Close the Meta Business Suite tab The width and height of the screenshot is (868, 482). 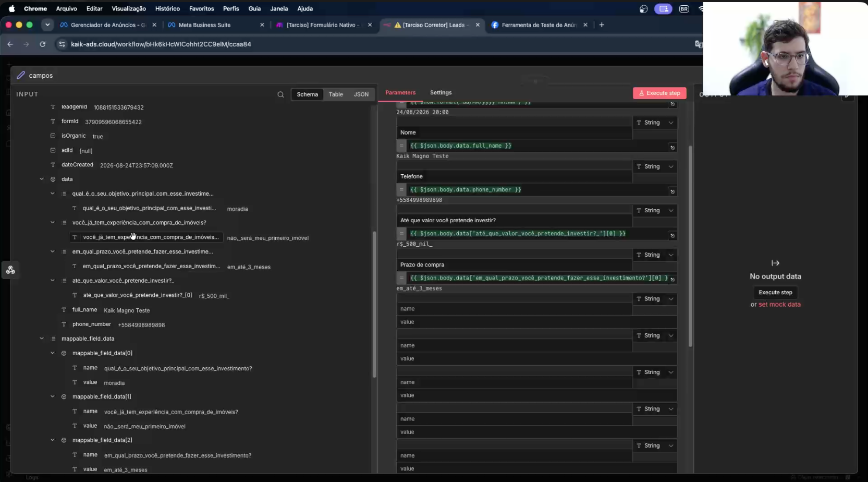pyautogui.click(x=262, y=25)
